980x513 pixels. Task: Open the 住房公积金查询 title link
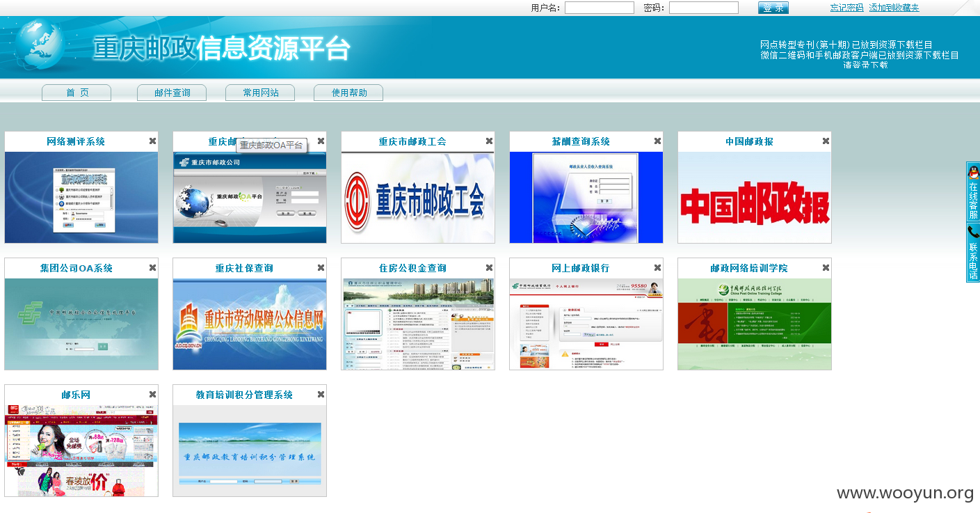pyautogui.click(x=412, y=268)
